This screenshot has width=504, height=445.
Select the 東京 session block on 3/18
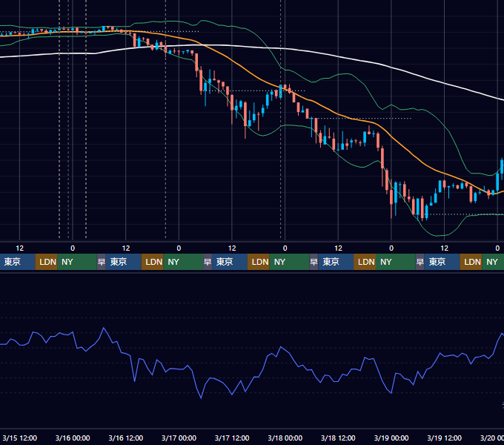tap(336, 262)
